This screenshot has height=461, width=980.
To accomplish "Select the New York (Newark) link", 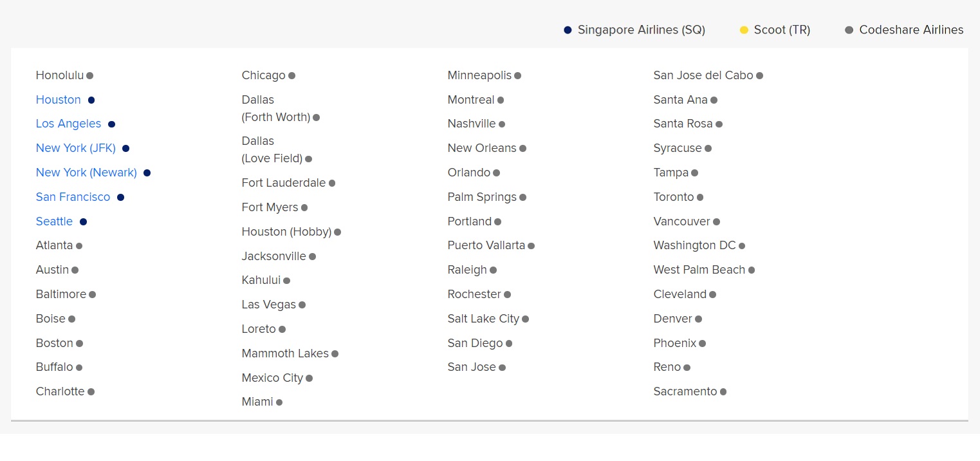I will (x=86, y=173).
